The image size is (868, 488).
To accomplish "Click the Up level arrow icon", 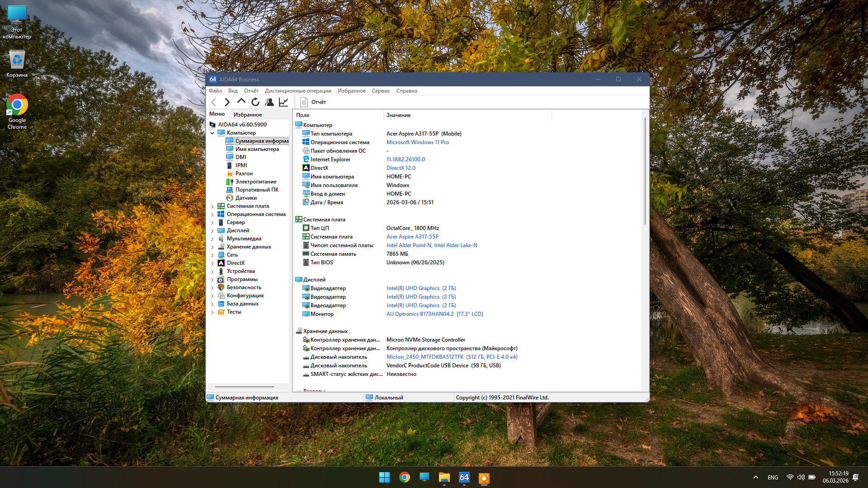I will (241, 102).
